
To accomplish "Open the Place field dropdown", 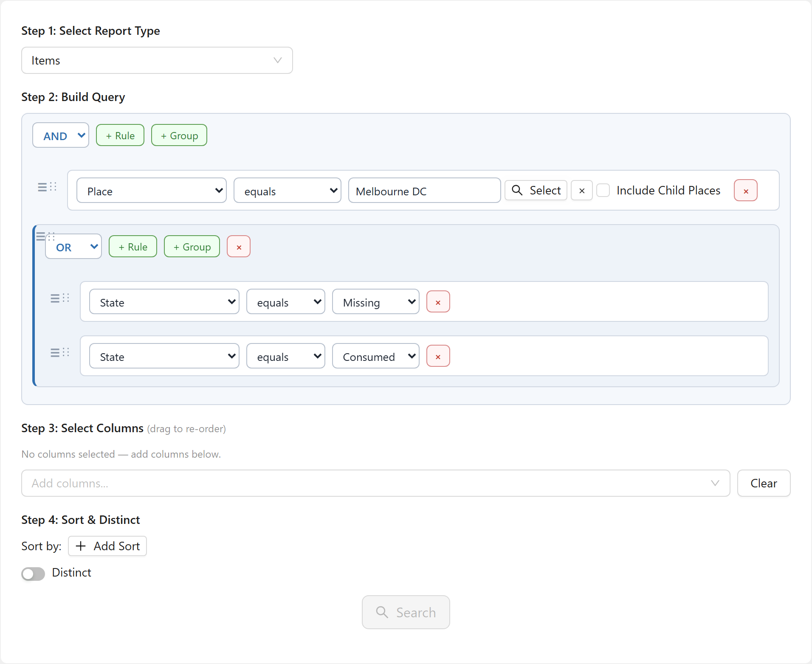I will pos(152,191).
